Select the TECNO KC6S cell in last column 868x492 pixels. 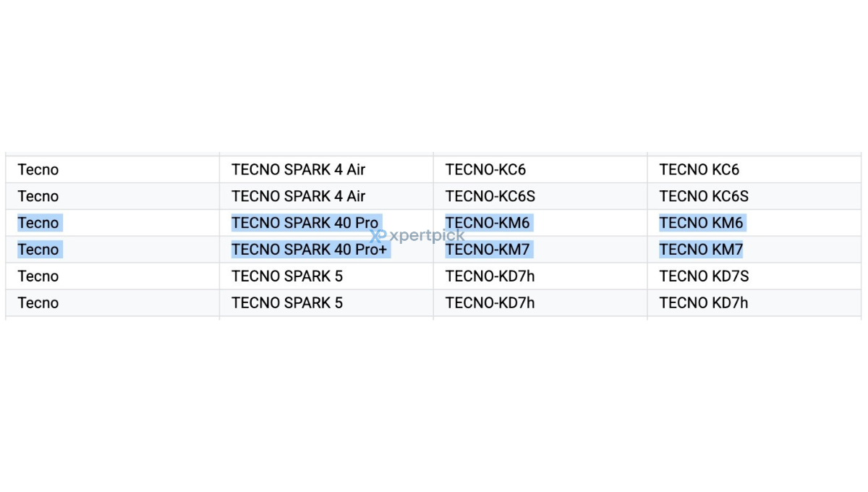[x=754, y=196]
